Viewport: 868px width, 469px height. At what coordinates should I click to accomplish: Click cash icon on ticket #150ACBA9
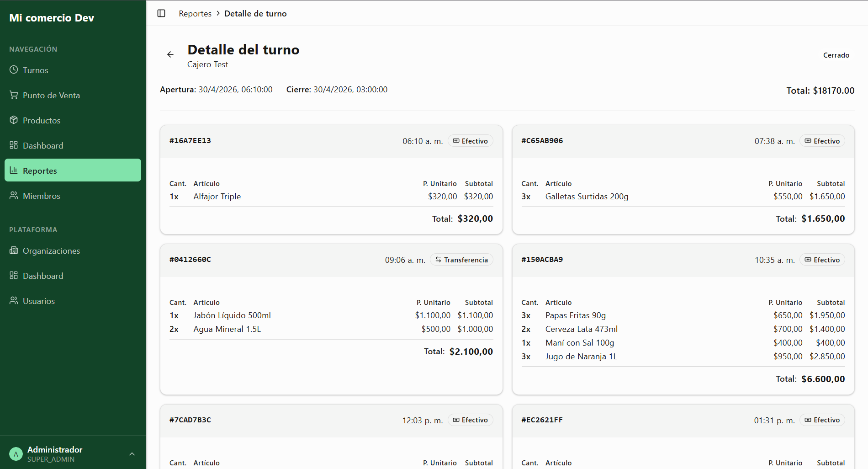(808, 260)
